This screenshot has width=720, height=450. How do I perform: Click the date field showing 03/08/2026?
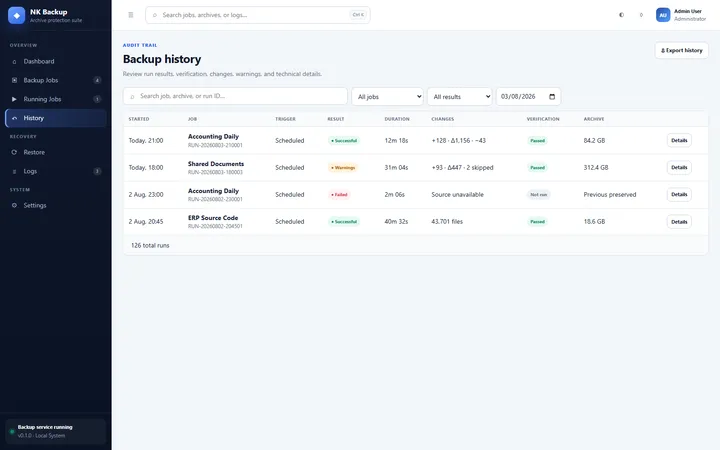click(x=529, y=96)
